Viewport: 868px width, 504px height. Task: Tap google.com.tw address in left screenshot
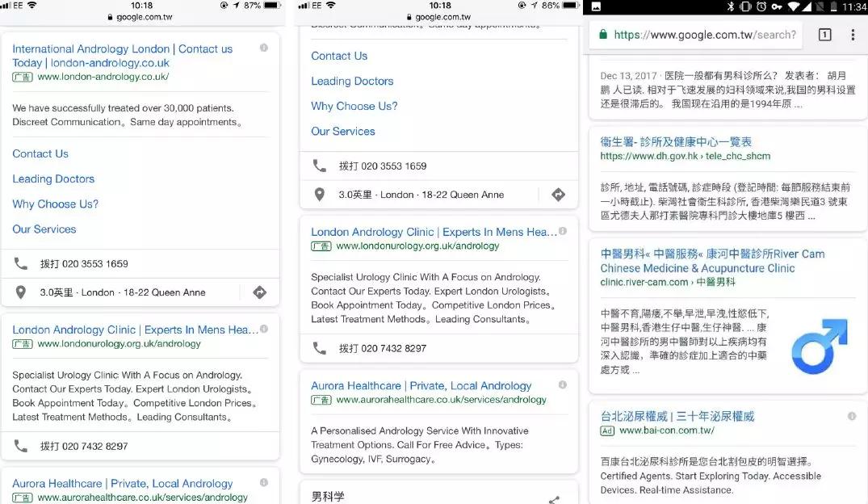click(x=140, y=17)
